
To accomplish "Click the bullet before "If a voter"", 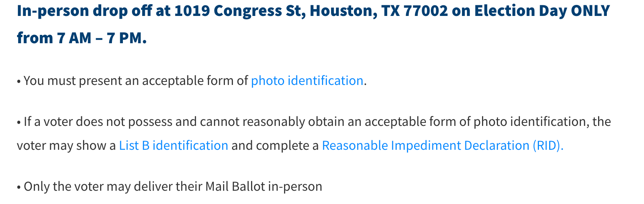I will (19, 122).
